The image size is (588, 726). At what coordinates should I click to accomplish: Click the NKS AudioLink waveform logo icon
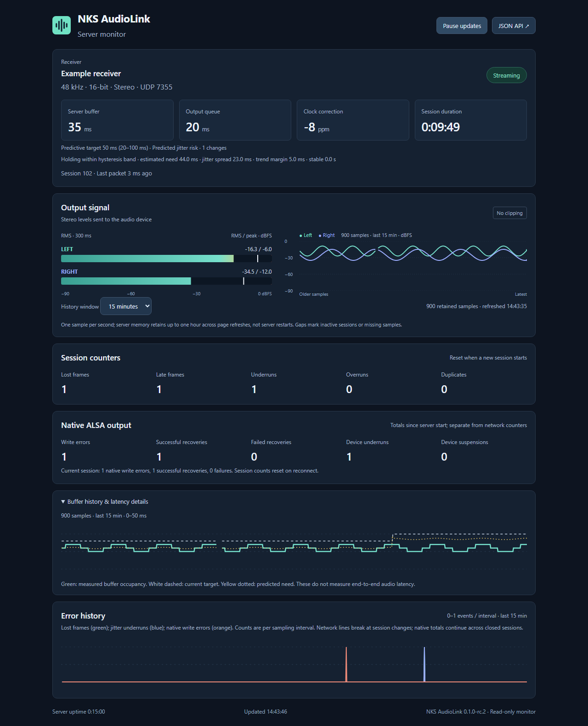(62, 25)
